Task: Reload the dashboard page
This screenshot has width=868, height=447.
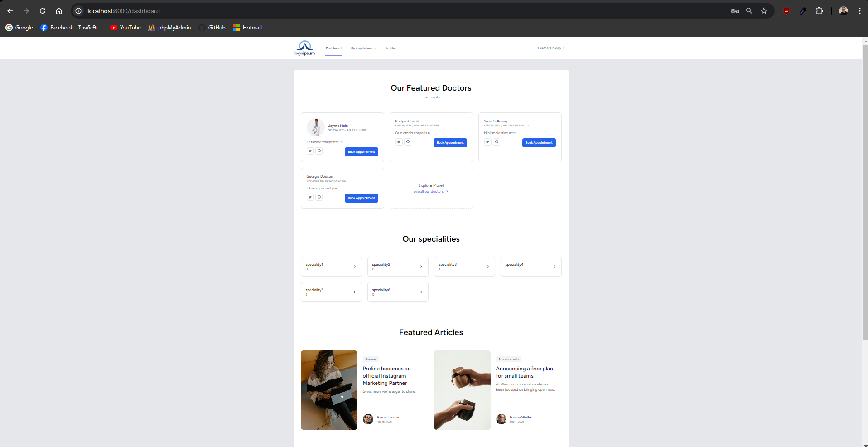Action: pos(43,11)
